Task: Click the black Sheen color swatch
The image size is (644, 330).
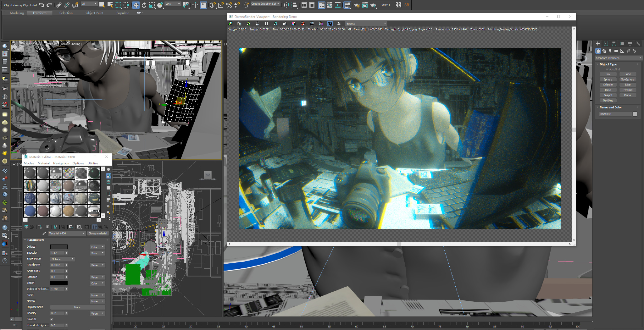Action: coord(59,283)
